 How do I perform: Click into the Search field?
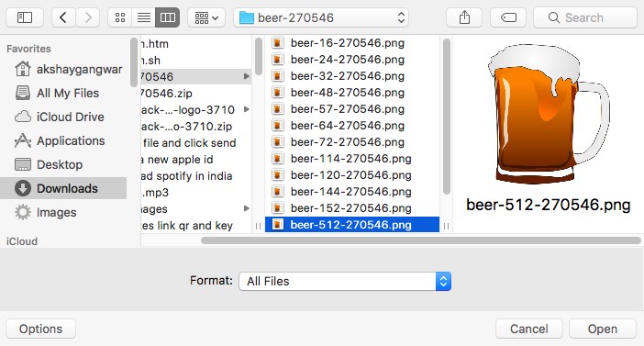tap(585, 17)
